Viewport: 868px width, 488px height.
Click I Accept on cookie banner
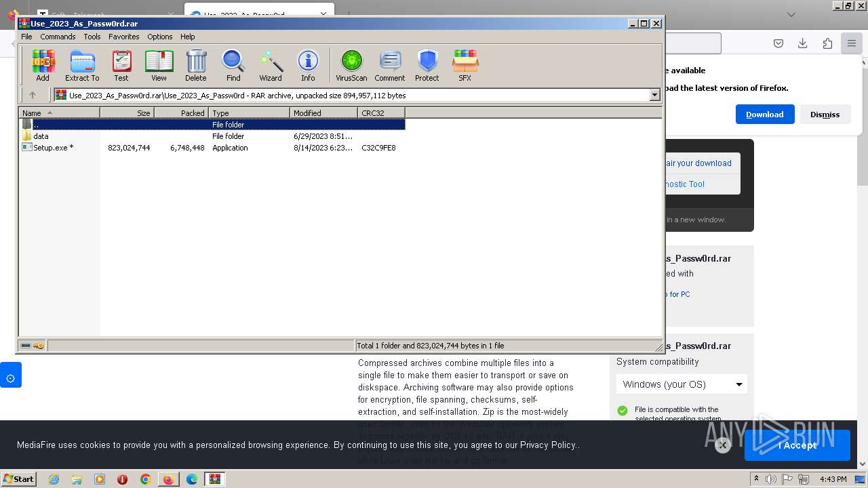(797, 445)
